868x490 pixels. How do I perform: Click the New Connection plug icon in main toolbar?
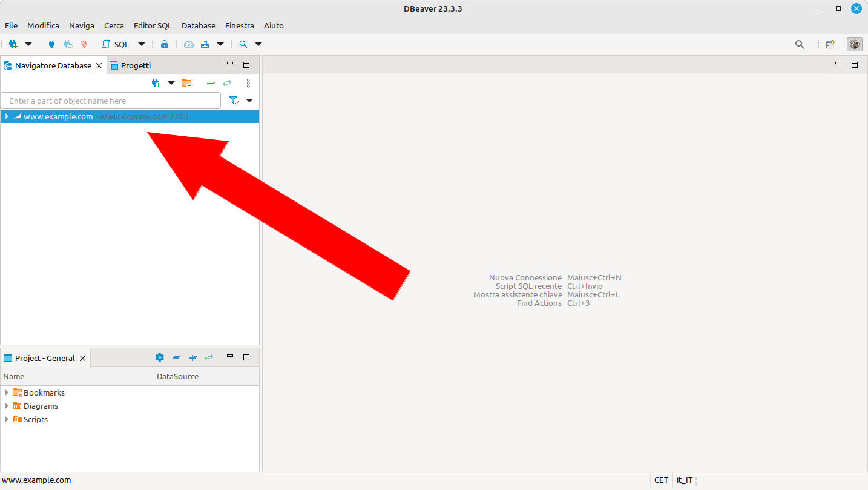point(13,44)
